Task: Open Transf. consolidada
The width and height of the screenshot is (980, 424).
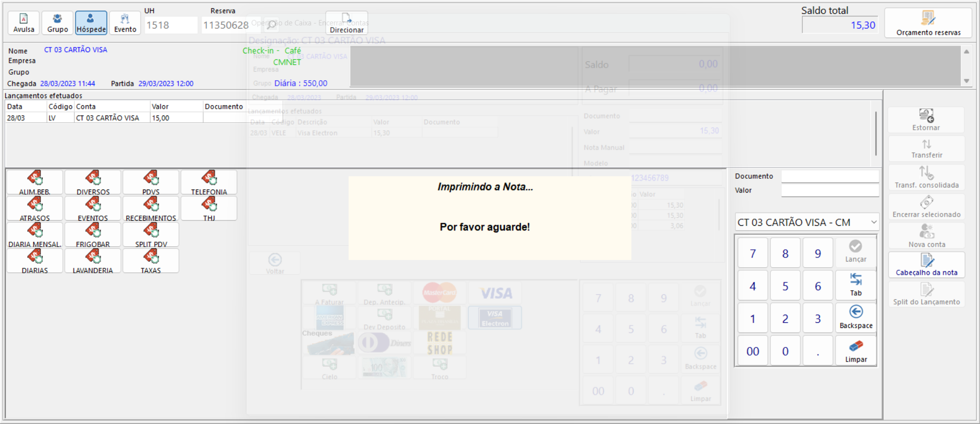Action: pyautogui.click(x=926, y=177)
